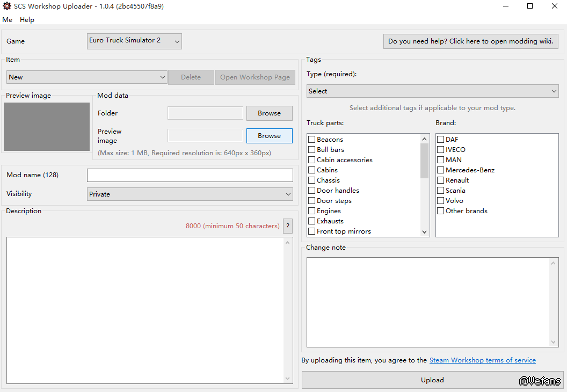
Task: Select the Mercedes-Benz brand checkbox
Action: tap(440, 170)
